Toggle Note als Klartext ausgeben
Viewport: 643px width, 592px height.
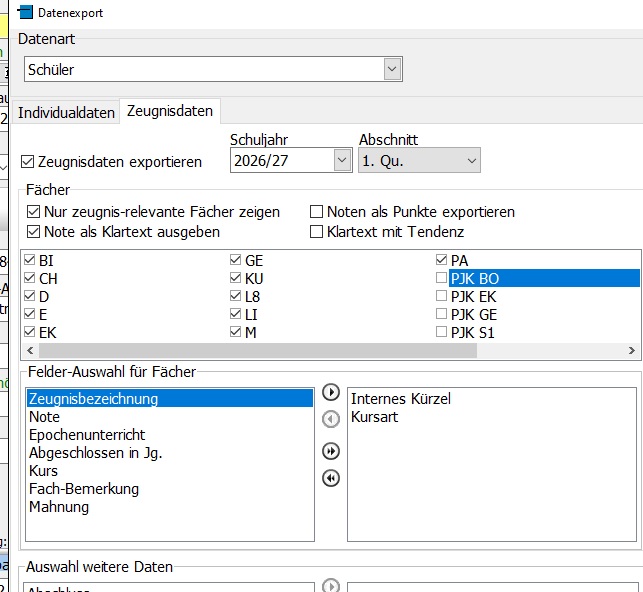click(33, 232)
